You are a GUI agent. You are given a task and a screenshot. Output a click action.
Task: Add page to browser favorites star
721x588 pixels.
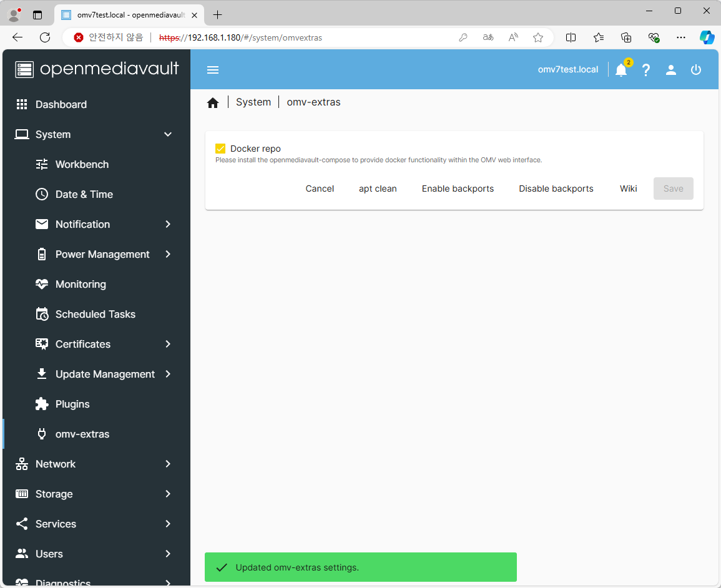538,37
